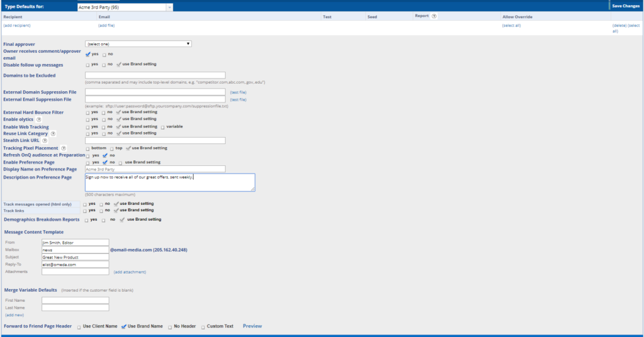Image resolution: width=644 pixels, height=337 pixels.
Task: Click the Reply-To email field
Action: (x=75, y=264)
